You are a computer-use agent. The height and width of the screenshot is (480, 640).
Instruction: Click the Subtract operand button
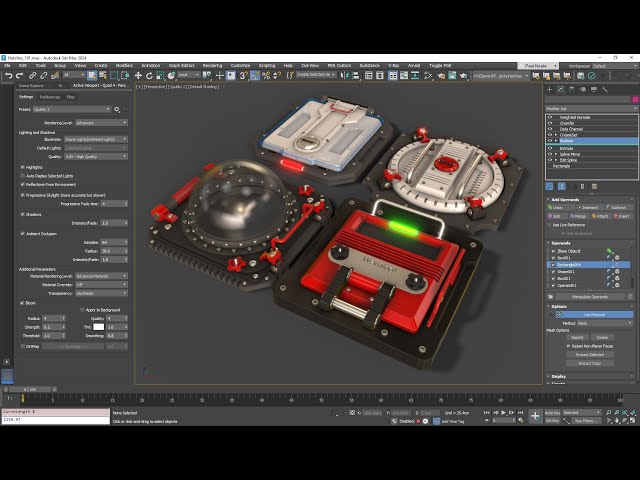tap(618, 208)
